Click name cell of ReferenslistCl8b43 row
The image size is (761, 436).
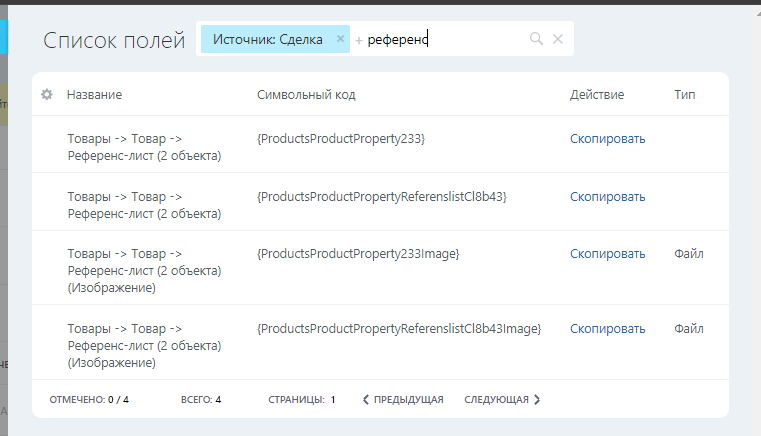[144, 205]
